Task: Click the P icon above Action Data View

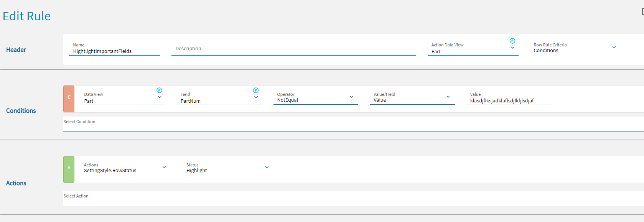Action: click(x=512, y=41)
